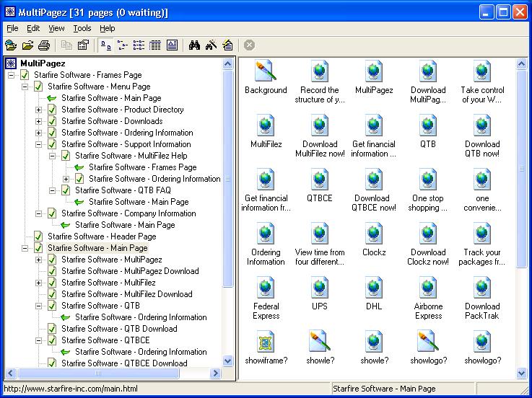Select 'Starfire Software - Main Page' under QTB FAQ
The height and width of the screenshot is (398, 532).
pyautogui.click(x=139, y=202)
